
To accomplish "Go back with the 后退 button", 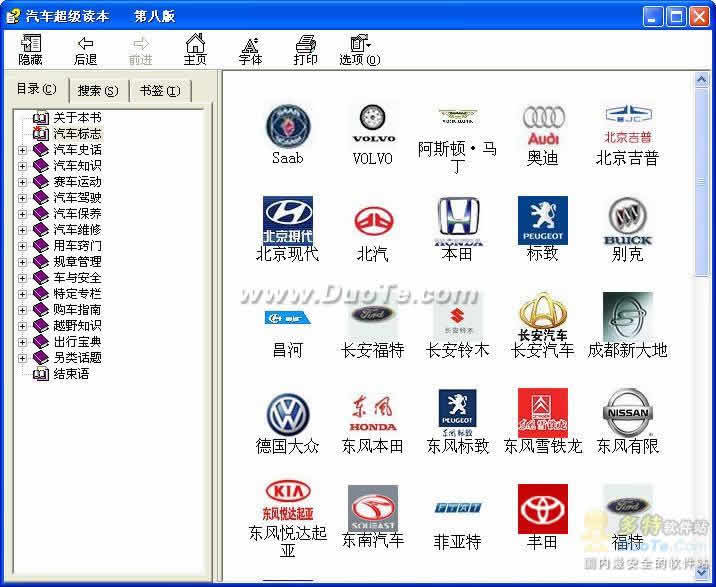I will click(85, 49).
